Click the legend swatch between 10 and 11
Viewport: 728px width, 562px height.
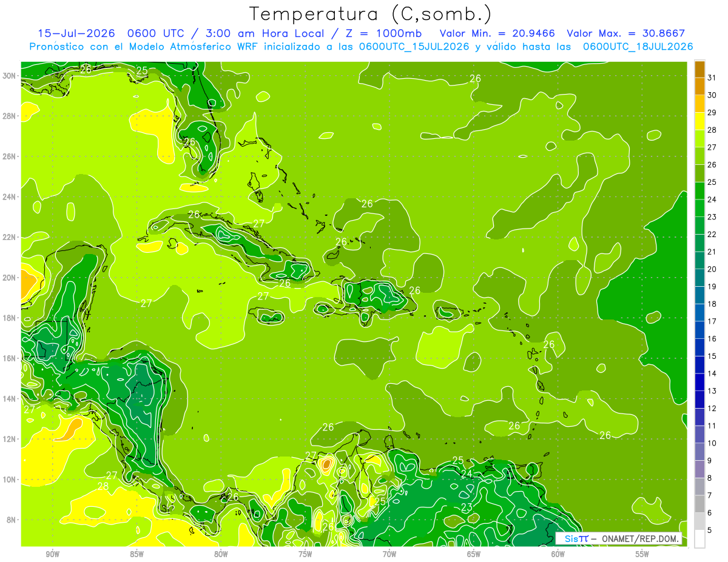[x=699, y=434]
